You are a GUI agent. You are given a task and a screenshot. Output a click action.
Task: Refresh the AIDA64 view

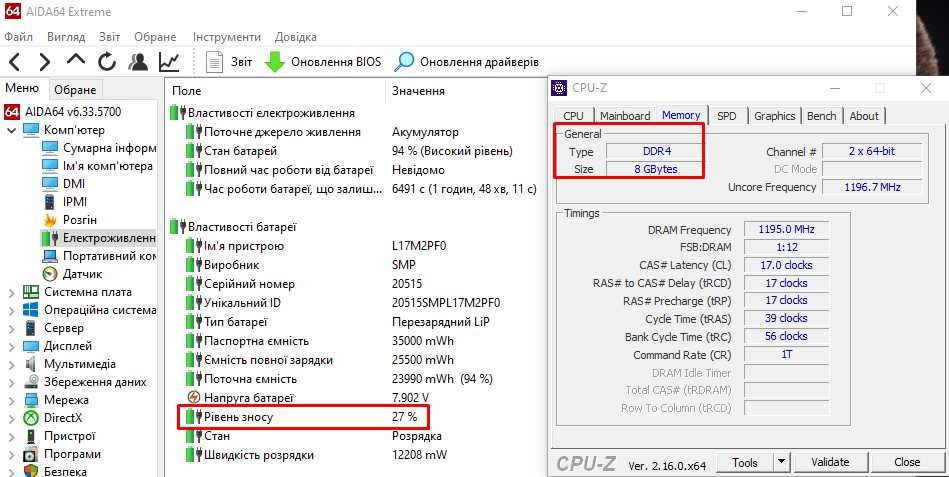pyautogui.click(x=107, y=62)
